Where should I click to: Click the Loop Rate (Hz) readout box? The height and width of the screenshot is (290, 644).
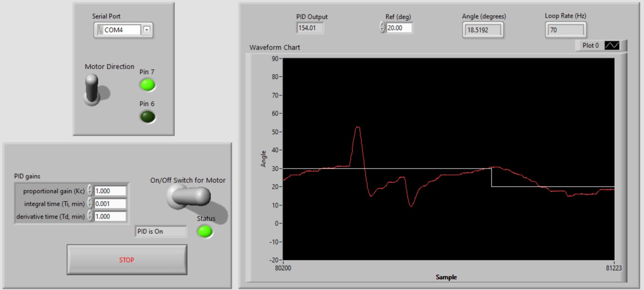(565, 30)
